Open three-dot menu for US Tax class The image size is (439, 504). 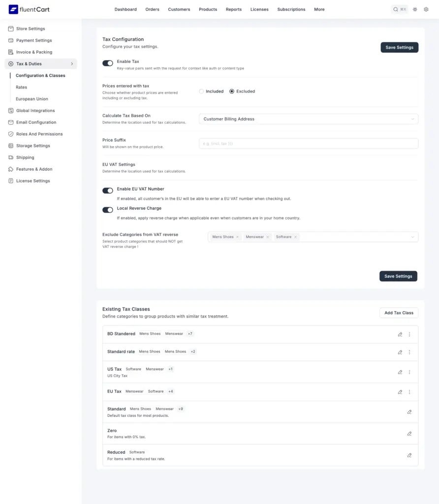pos(409,372)
